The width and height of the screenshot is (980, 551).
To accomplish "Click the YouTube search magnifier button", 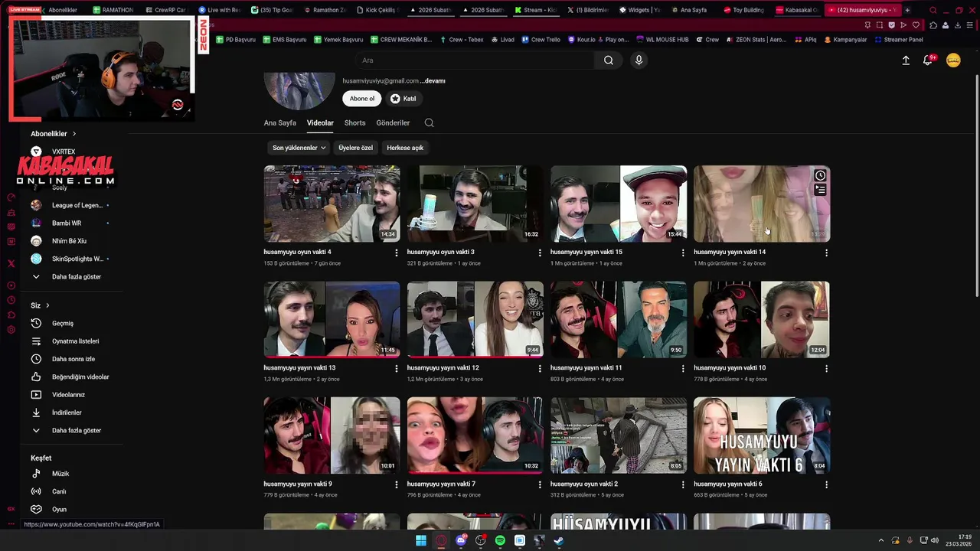I will coord(608,60).
